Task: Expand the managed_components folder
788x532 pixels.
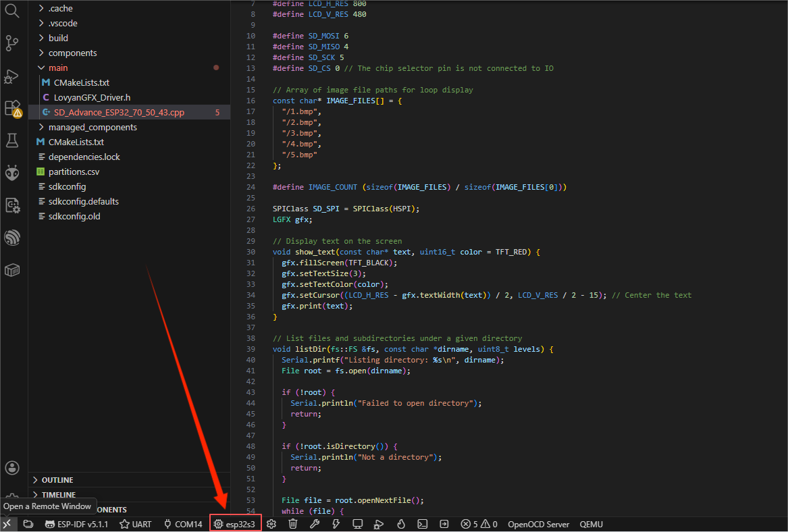Action: click(93, 127)
